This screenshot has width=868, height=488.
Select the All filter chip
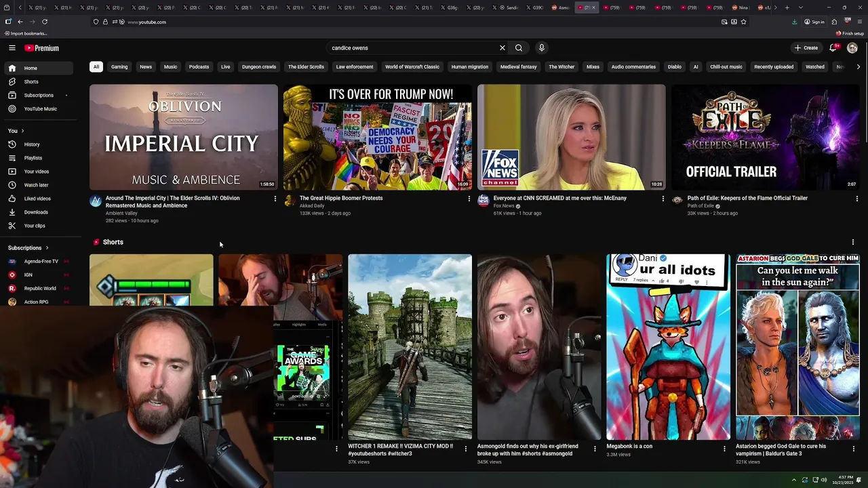96,67
